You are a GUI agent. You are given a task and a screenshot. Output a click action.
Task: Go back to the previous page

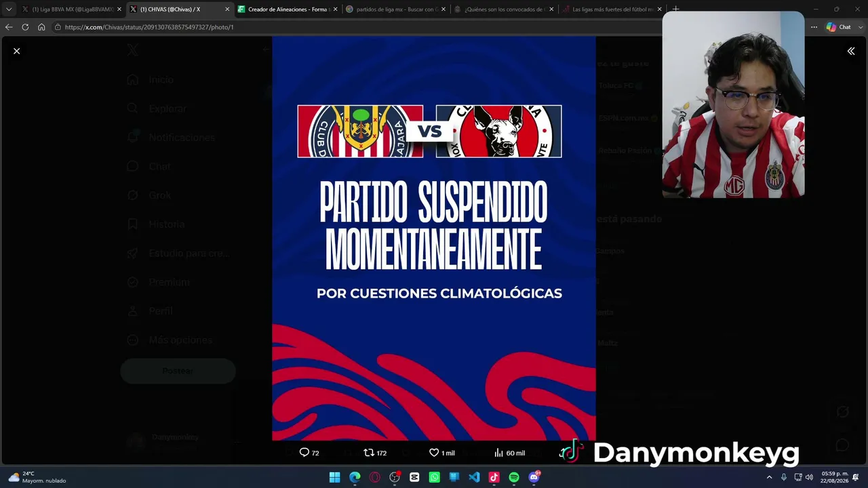(9, 27)
